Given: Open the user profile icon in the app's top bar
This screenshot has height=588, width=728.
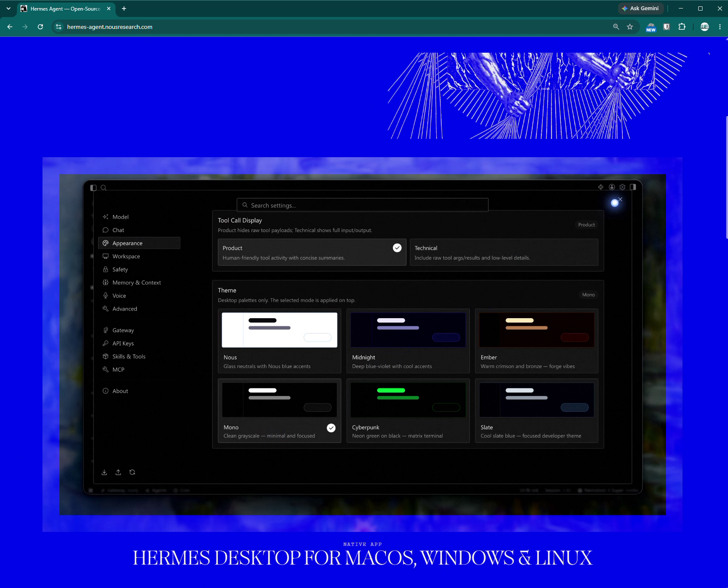Looking at the screenshot, I should pos(612,187).
